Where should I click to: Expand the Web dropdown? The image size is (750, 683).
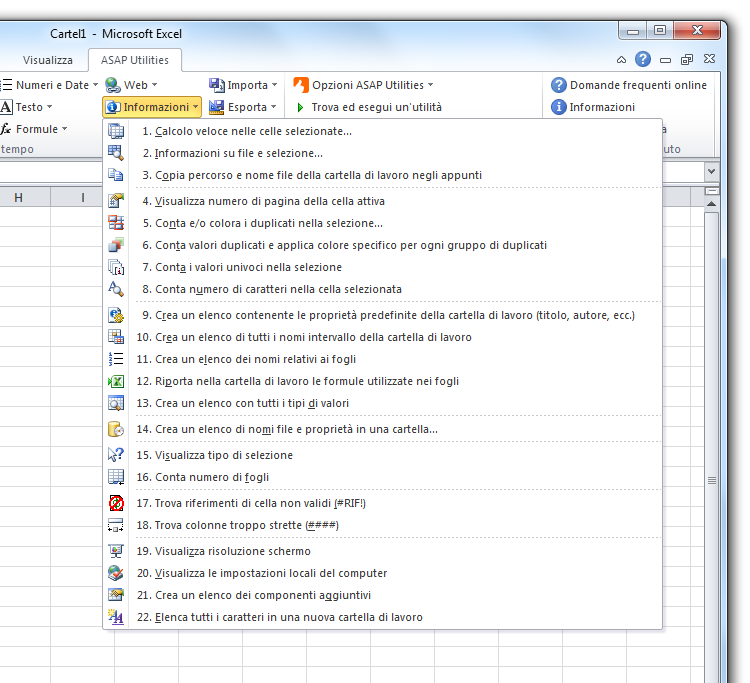(x=132, y=85)
